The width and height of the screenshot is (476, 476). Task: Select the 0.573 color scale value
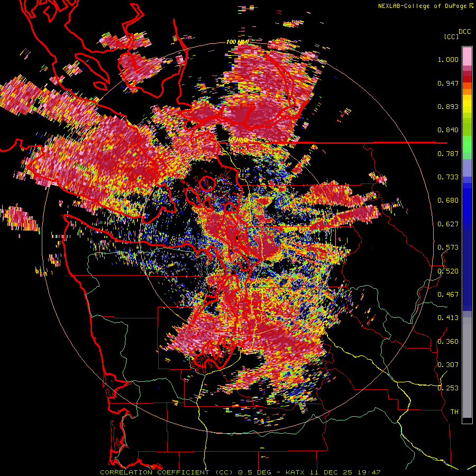coord(448,248)
